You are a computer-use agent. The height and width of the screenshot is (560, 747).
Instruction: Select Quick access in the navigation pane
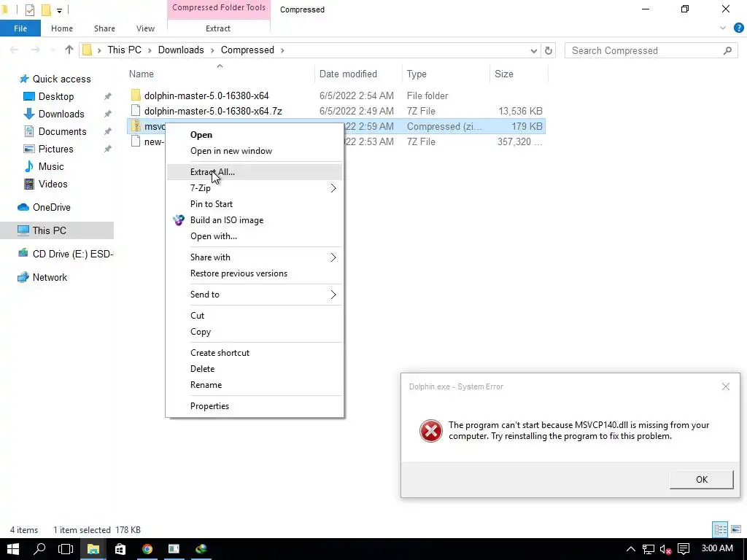coord(61,79)
